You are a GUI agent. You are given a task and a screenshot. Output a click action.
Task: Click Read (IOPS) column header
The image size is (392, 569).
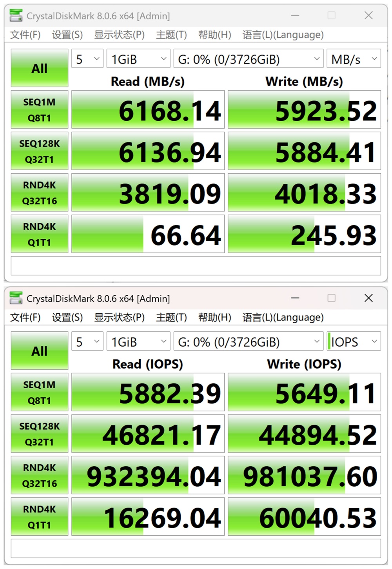[148, 364]
